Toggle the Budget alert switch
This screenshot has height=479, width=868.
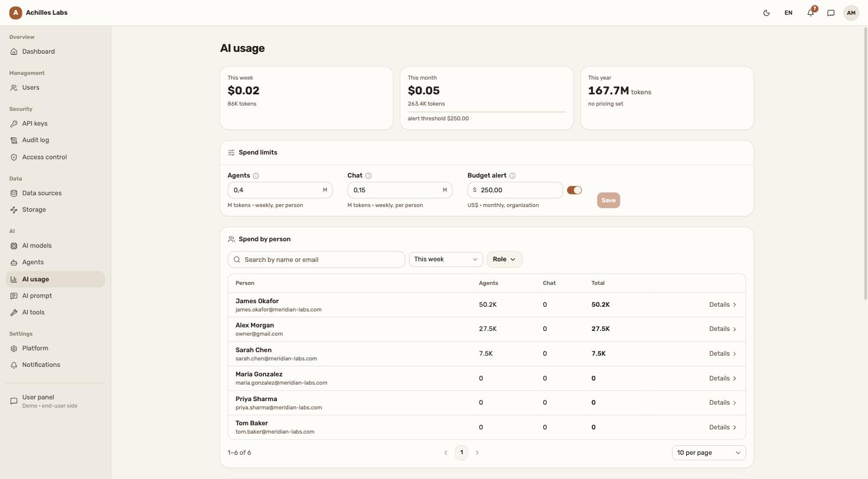click(x=575, y=190)
